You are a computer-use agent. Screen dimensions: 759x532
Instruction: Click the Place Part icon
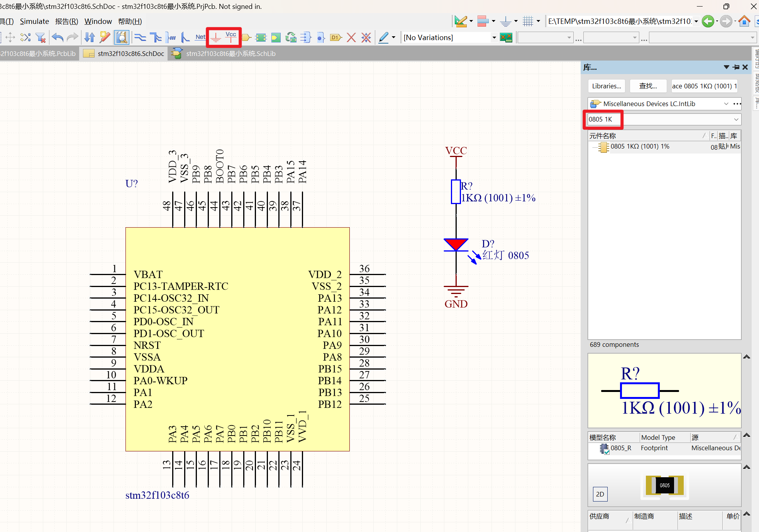pos(246,37)
